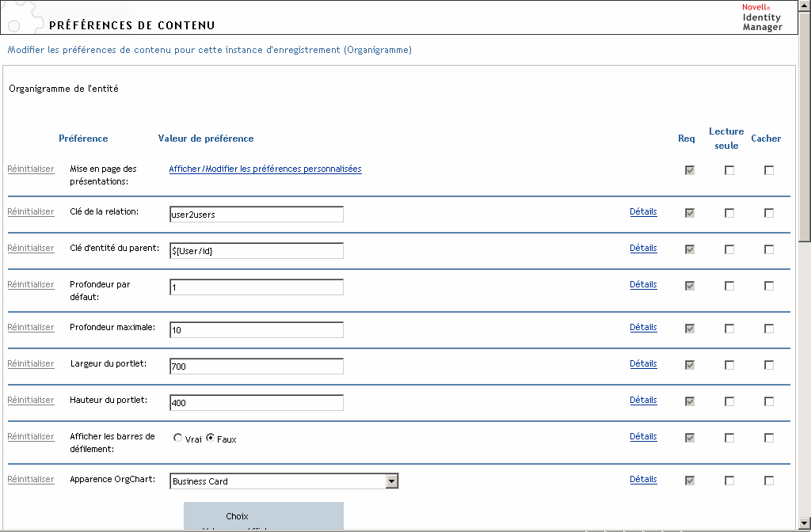Select the Faux radio button
Image resolution: width=811 pixels, height=532 pixels.
tap(211, 439)
